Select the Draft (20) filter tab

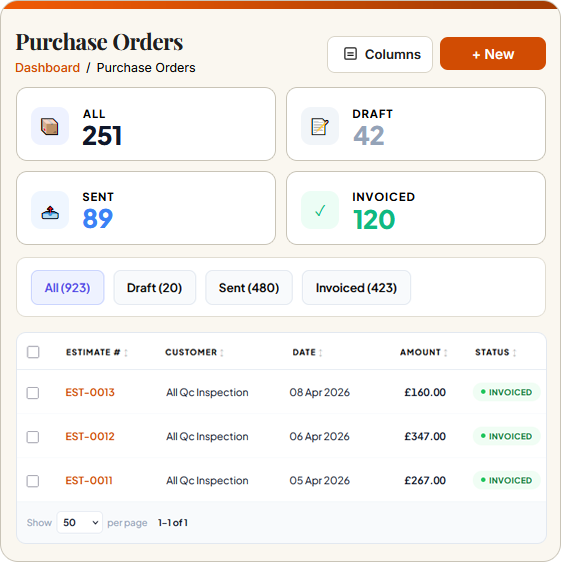(154, 287)
